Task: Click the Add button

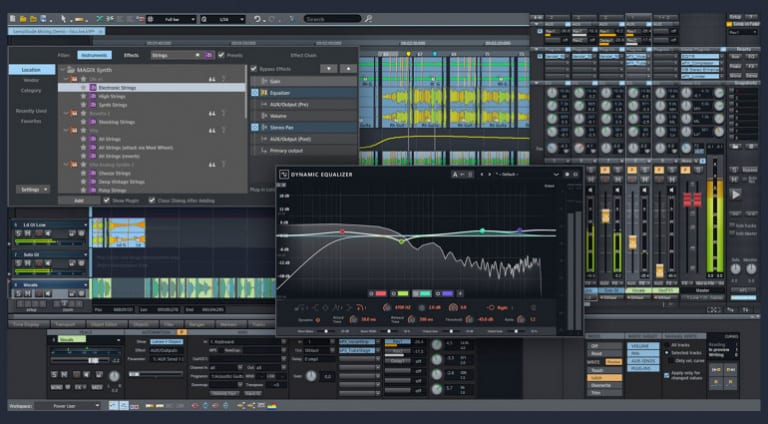Action: [x=79, y=200]
